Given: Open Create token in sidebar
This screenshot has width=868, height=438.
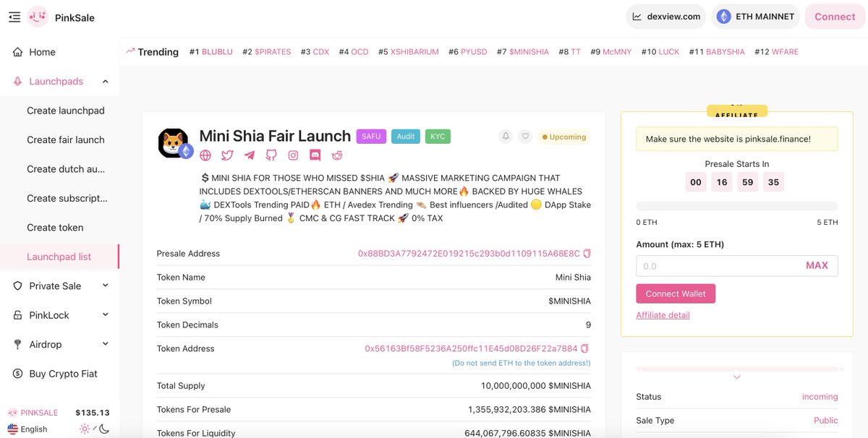Looking at the screenshot, I should (55, 227).
